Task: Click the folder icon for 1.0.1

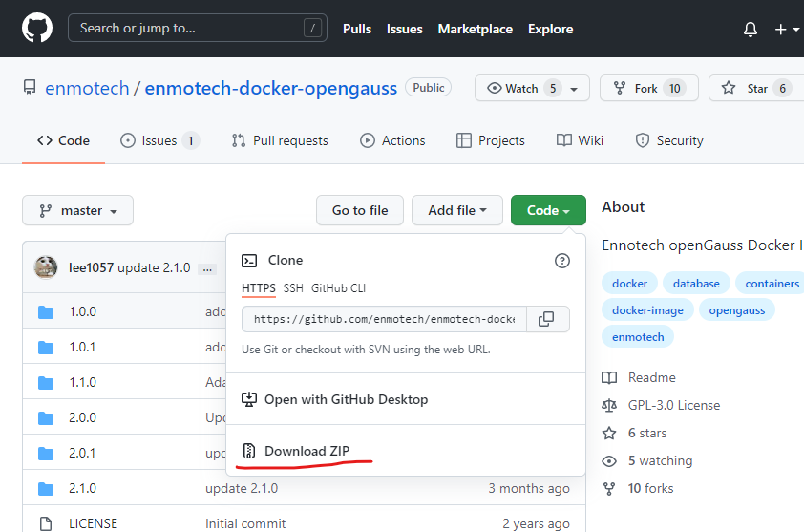Action: point(46,348)
